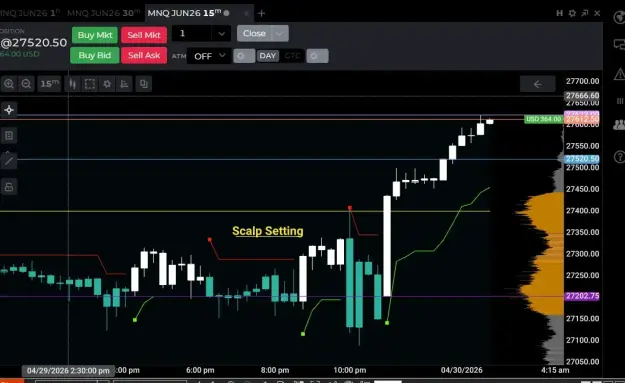Image resolution: width=625 pixels, height=383 pixels.
Task: Click 8:00 pm time axis label
Action: click(x=275, y=370)
